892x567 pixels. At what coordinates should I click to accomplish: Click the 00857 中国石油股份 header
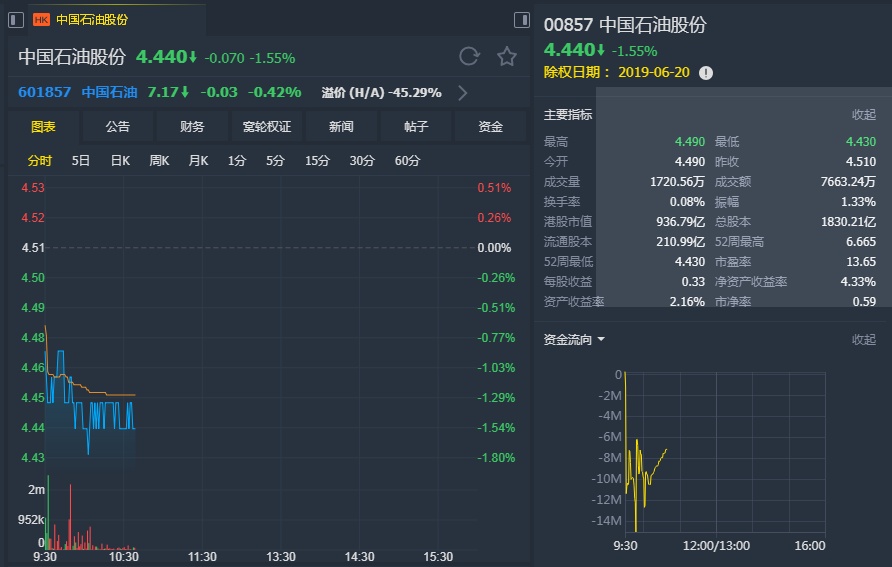[x=625, y=25]
